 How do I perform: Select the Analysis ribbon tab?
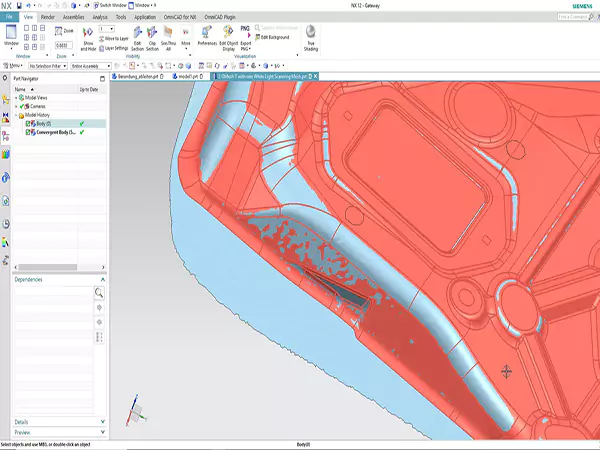(100, 17)
